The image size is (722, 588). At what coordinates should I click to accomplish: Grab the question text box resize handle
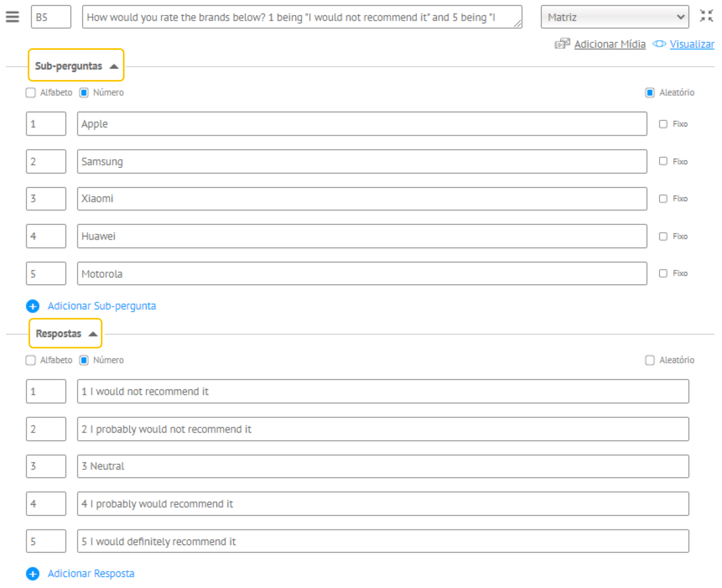coord(517,24)
